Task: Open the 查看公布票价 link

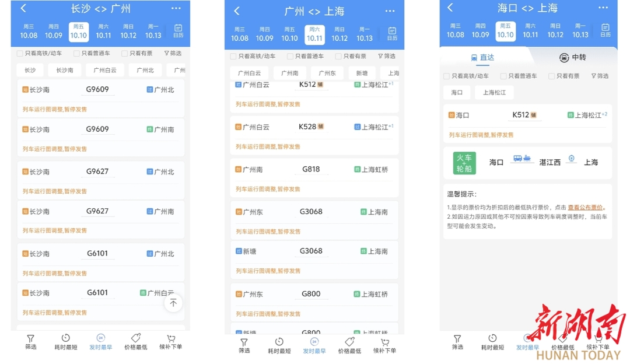Action: pos(585,208)
